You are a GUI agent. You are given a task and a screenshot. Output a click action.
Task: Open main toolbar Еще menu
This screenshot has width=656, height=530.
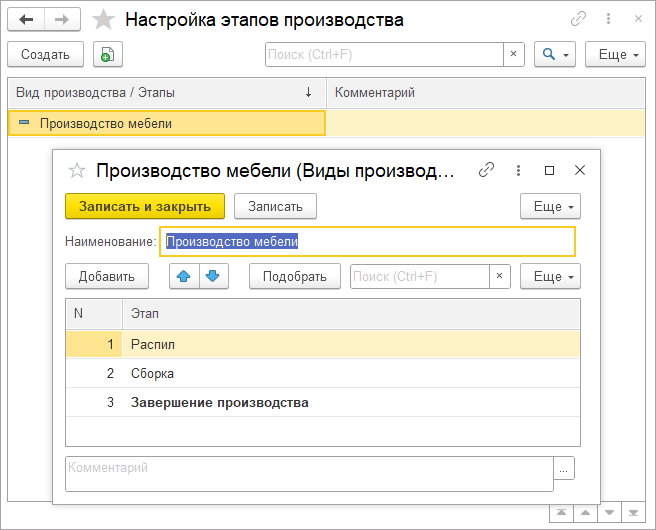tap(613, 54)
